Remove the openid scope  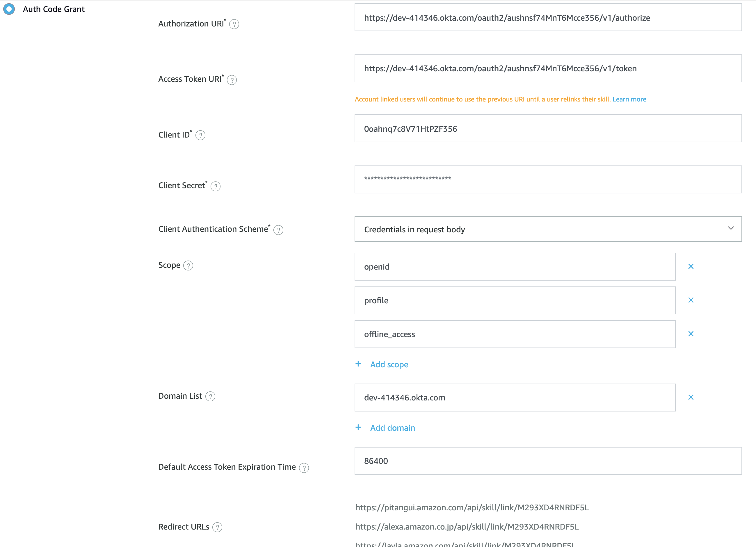pos(691,266)
